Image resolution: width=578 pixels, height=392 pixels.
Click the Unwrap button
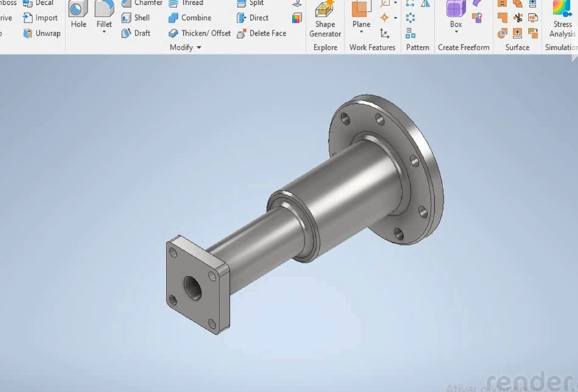tap(41, 33)
